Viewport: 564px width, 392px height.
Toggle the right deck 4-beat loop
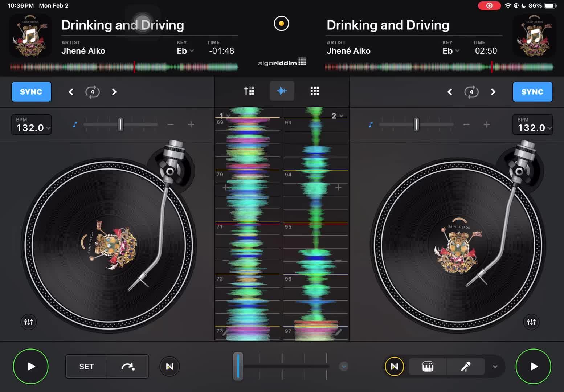click(x=471, y=92)
